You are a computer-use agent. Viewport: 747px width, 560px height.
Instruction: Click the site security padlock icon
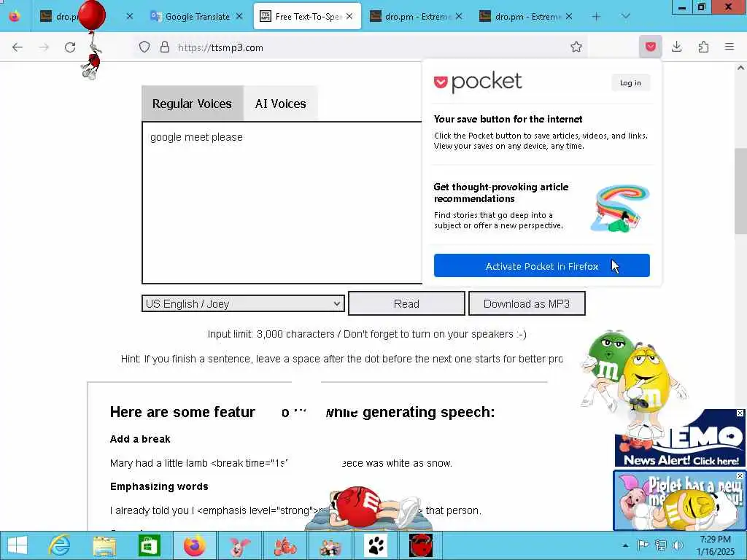tap(165, 47)
